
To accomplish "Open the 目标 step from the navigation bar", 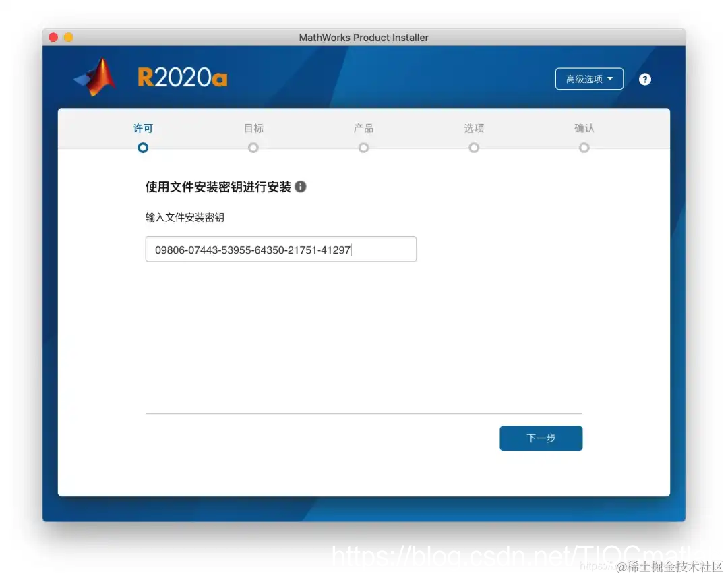I will pos(253,128).
